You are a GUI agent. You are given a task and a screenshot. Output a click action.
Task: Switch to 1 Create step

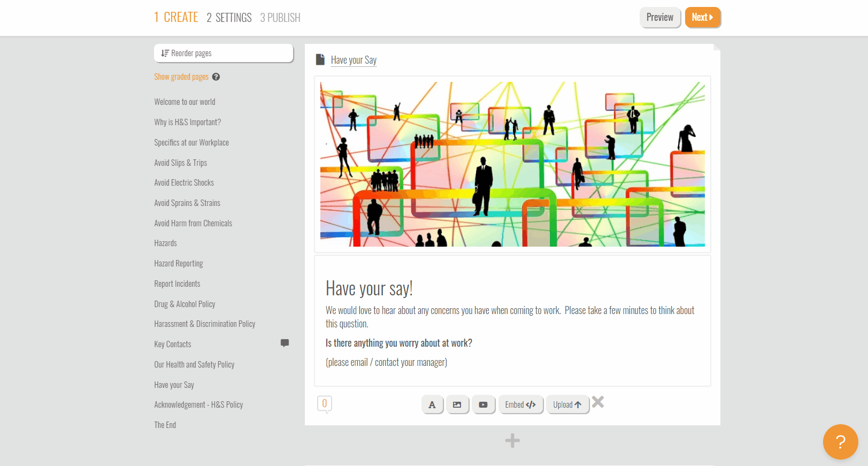click(176, 18)
